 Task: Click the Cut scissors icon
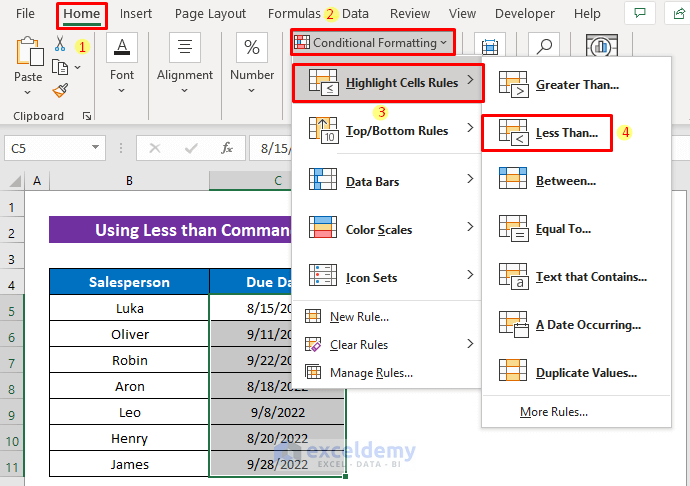click(x=60, y=44)
